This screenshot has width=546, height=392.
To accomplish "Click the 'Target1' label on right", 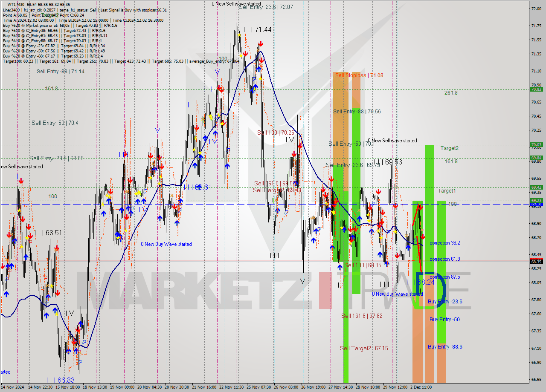I will 447,191.
